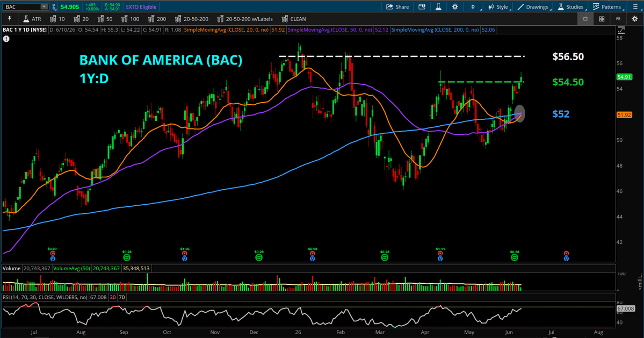Click the 67.008 RSI value bubble
The width and height of the screenshot is (644, 338).
(x=626, y=308)
